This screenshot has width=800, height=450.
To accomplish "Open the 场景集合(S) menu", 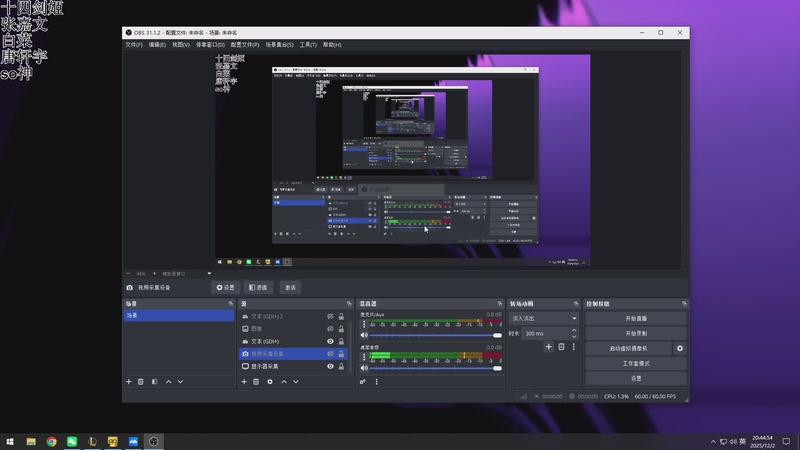I will [x=279, y=45].
